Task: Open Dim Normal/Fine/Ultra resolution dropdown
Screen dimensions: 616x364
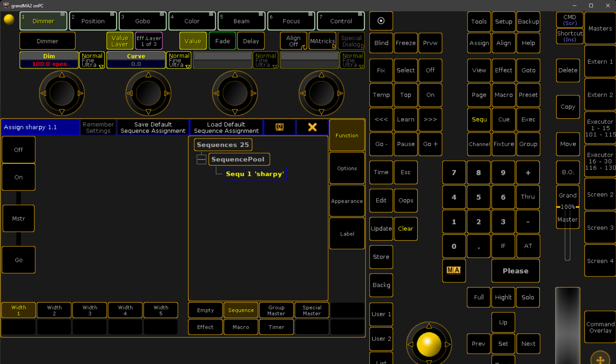Action: (92, 60)
